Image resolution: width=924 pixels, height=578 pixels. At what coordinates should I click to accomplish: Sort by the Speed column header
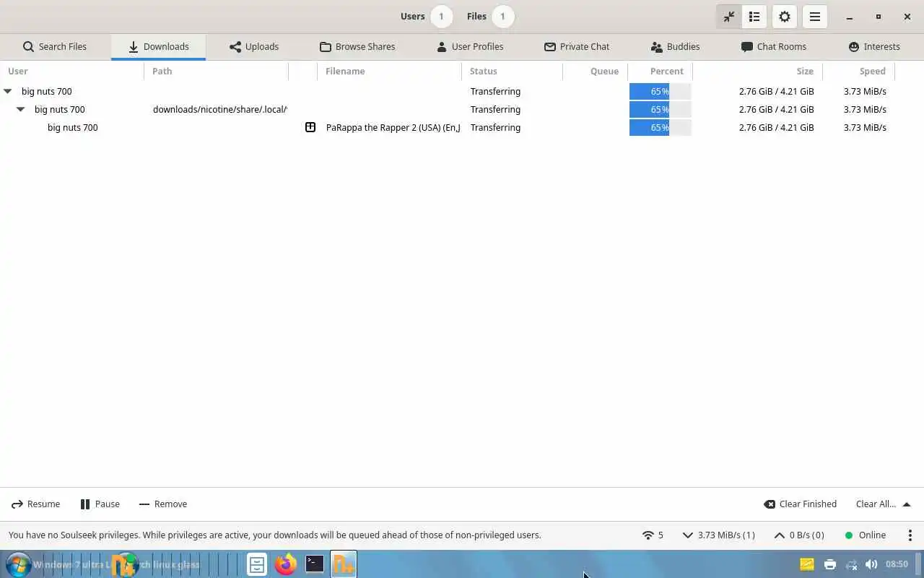859,71
